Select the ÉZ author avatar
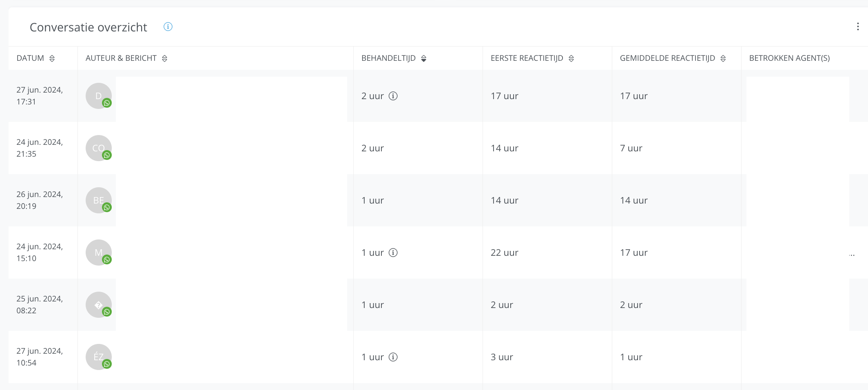The width and height of the screenshot is (868, 390). [x=98, y=357]
